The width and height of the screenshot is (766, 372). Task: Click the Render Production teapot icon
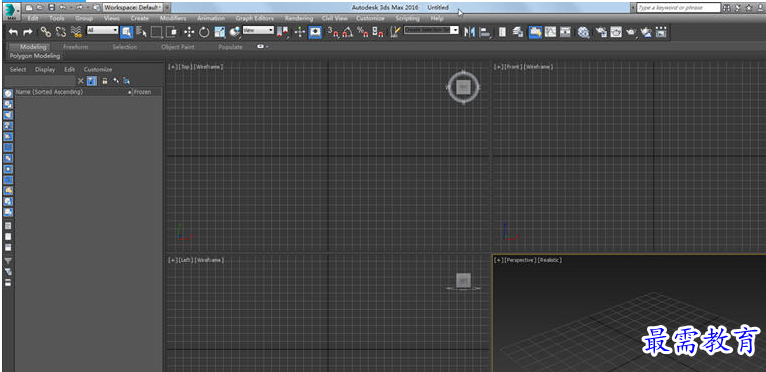(631, 32)
